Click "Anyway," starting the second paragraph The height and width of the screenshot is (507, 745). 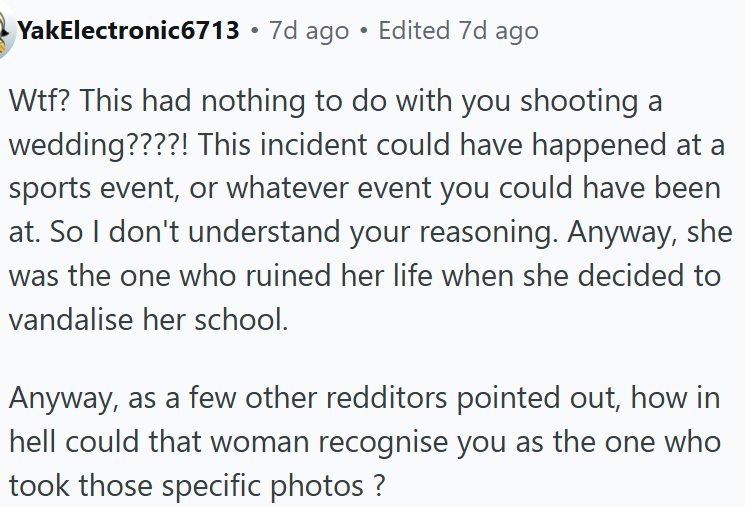[x=60, y=397]
